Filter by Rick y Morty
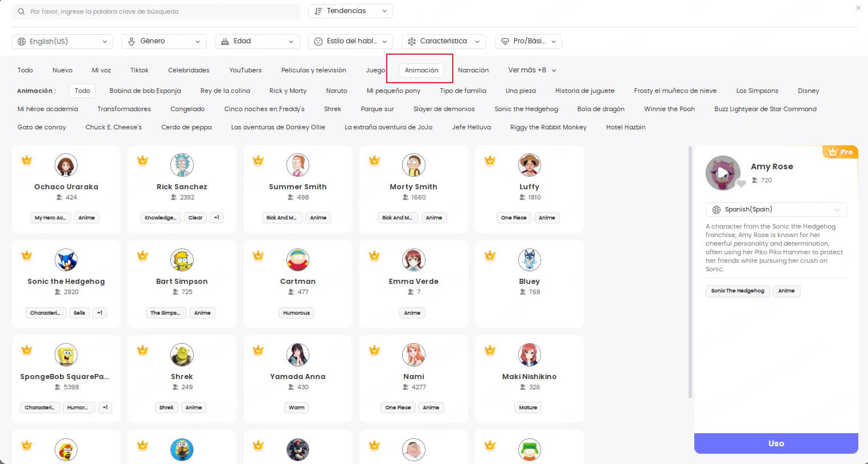The image size is (868, 464). click(288, 91)
